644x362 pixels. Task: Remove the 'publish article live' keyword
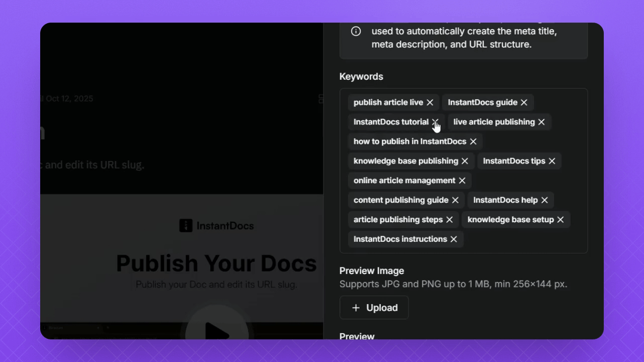(430, 103)
